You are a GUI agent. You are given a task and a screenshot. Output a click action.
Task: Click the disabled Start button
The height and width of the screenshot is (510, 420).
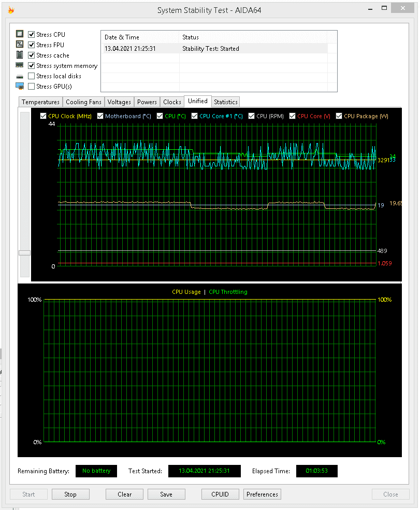tap(28, 494)
